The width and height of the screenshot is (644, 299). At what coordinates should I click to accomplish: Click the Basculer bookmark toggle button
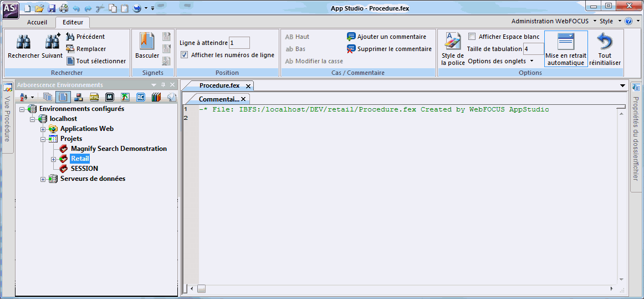tap(147, 46)
